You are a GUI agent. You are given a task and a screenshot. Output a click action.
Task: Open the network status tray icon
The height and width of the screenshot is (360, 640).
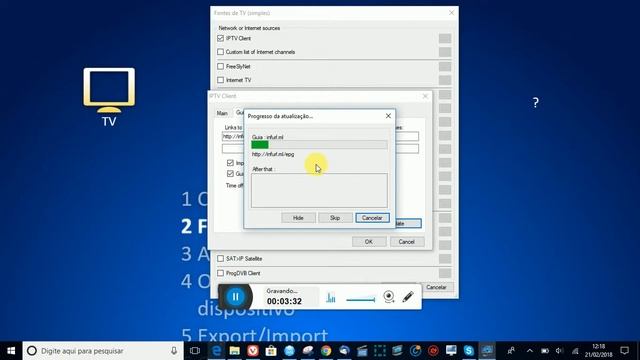575,351
